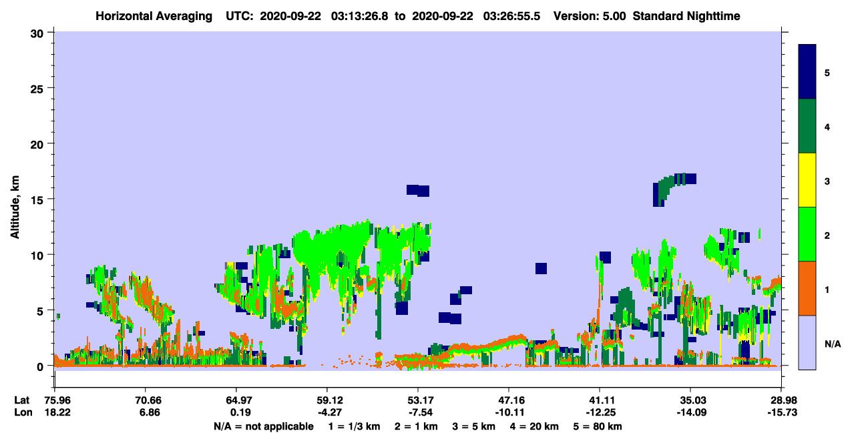Click longitude value '-15.73'
Image resolution: width=868 pixels, height=445 pixels.
click(x=781, y=412)
